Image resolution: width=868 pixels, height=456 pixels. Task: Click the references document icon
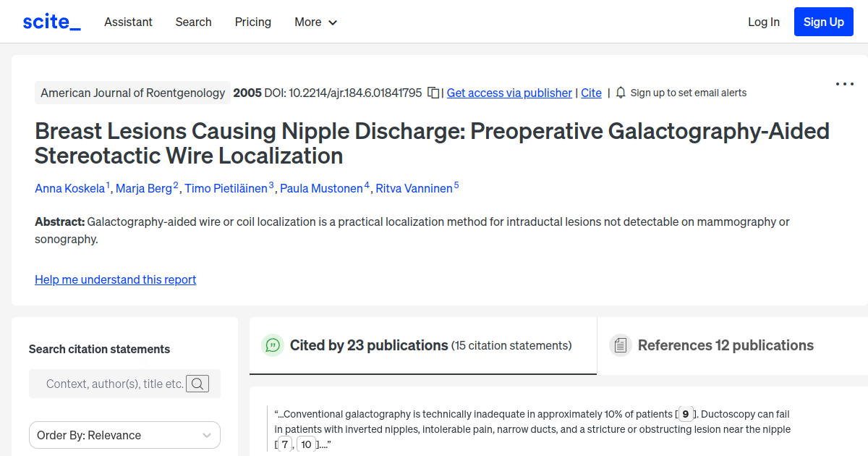[x=621, y=345]
